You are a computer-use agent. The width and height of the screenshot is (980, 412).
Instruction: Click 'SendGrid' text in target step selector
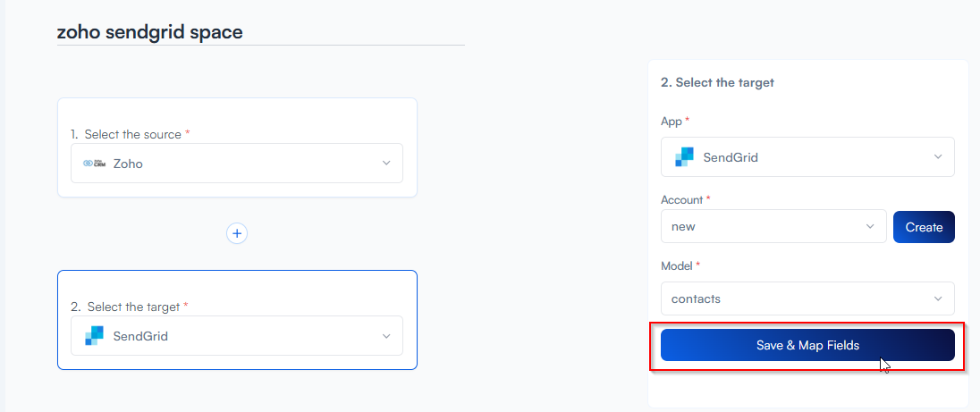tap(140, 336)
